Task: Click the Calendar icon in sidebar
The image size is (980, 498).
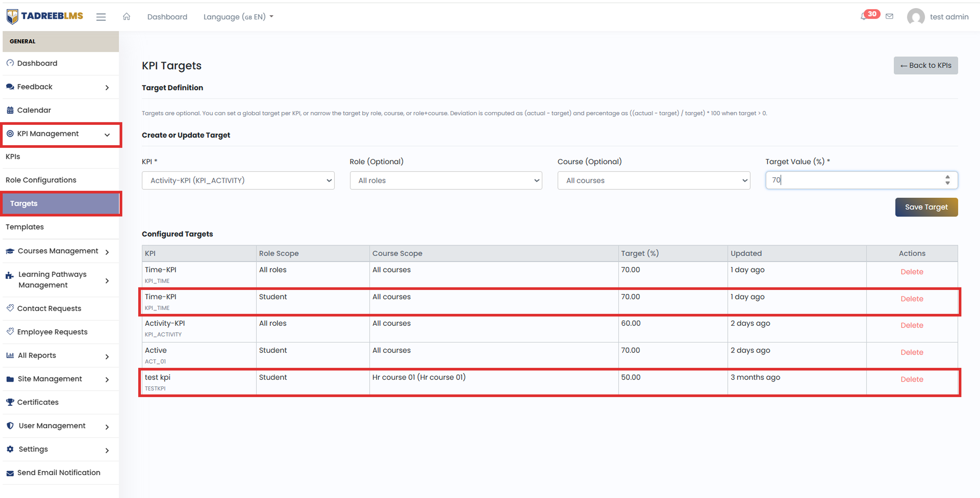Action: coord(10,110)
